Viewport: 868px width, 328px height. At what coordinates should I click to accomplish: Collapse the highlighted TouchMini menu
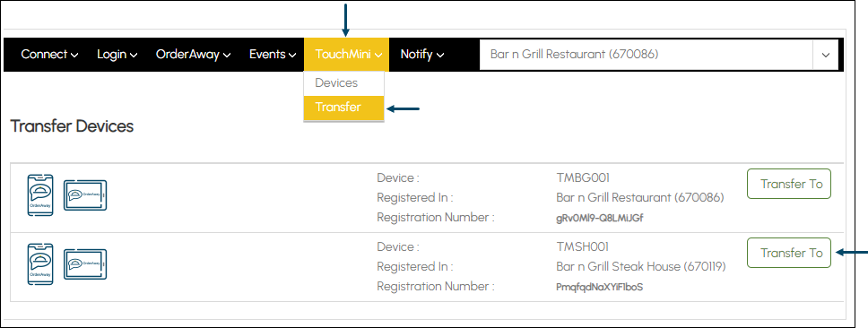click(346, 55)
